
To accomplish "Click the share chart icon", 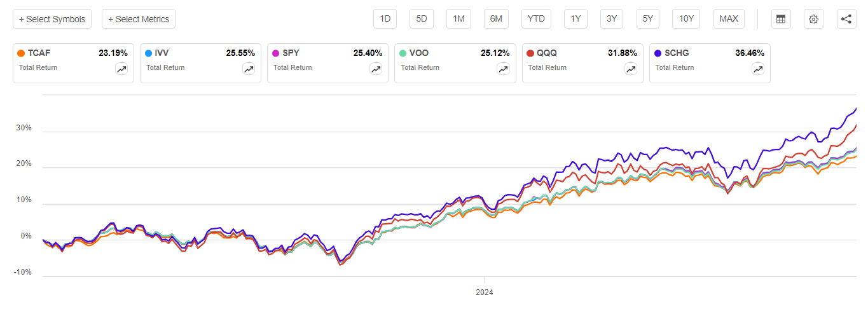I will [846, 19].
